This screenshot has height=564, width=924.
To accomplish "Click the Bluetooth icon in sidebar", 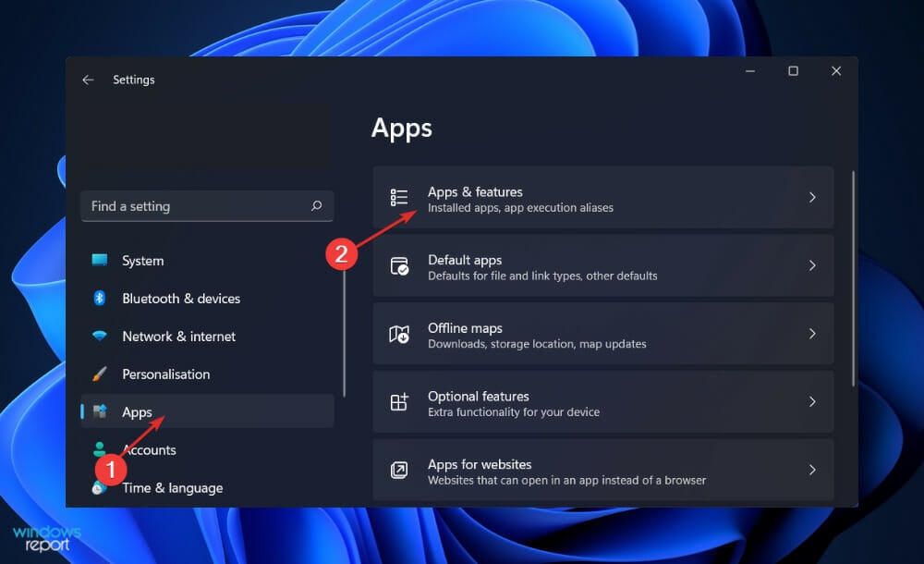I will (100, 298).
